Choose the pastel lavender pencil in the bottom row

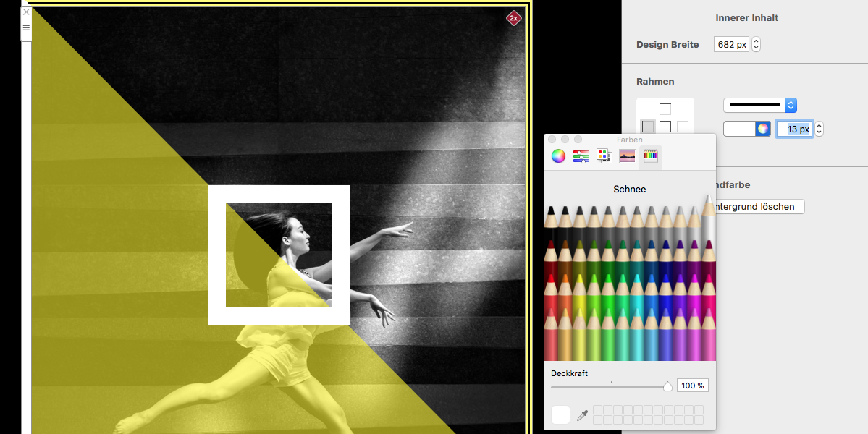click(x=680, y=334)
